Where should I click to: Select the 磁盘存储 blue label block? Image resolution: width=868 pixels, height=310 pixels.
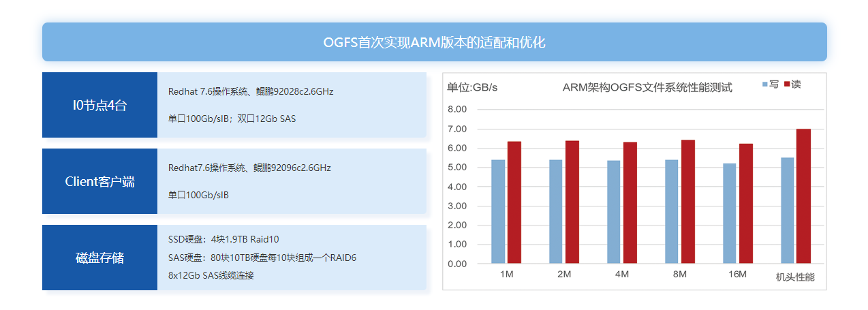[99, 258]
